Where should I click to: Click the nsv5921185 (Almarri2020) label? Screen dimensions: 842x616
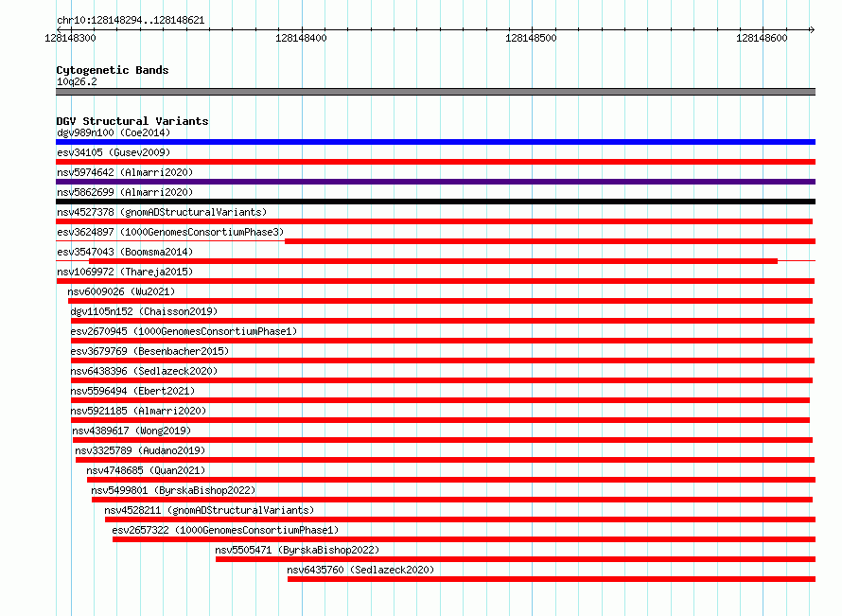[138, 411]
